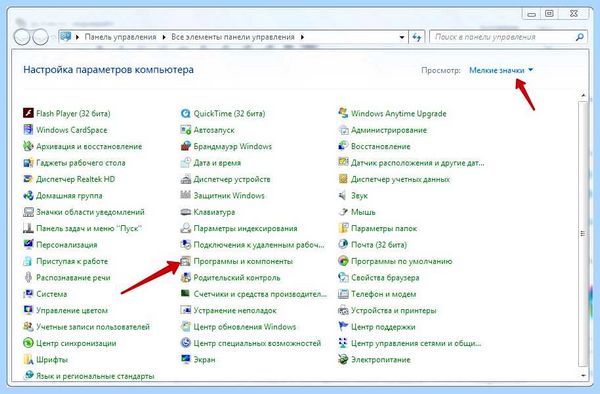This screenshot has height=394, width=600.
Task: Open the Диспетчер учетных данных link
Action: [x=400, y=179]
